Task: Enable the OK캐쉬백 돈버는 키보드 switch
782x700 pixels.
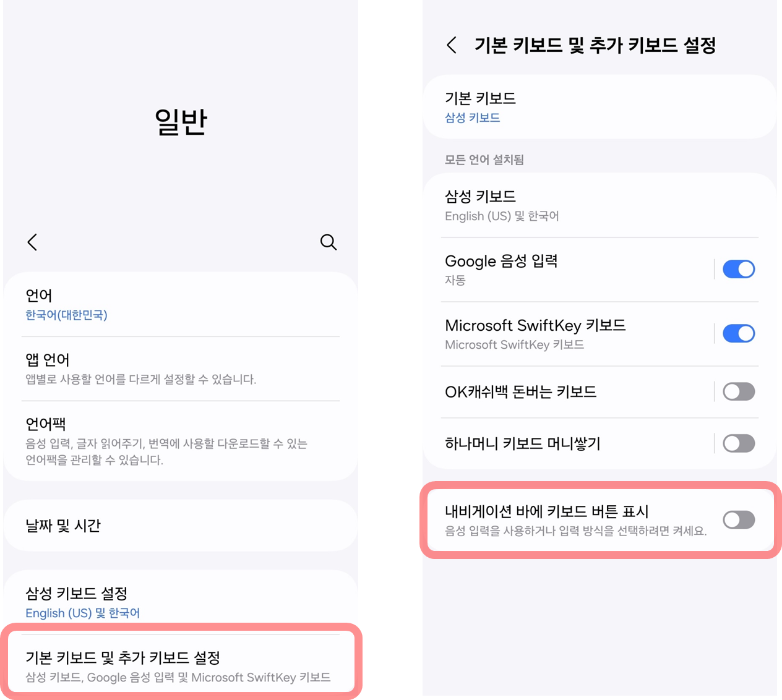Action: [x=739, y=391]
